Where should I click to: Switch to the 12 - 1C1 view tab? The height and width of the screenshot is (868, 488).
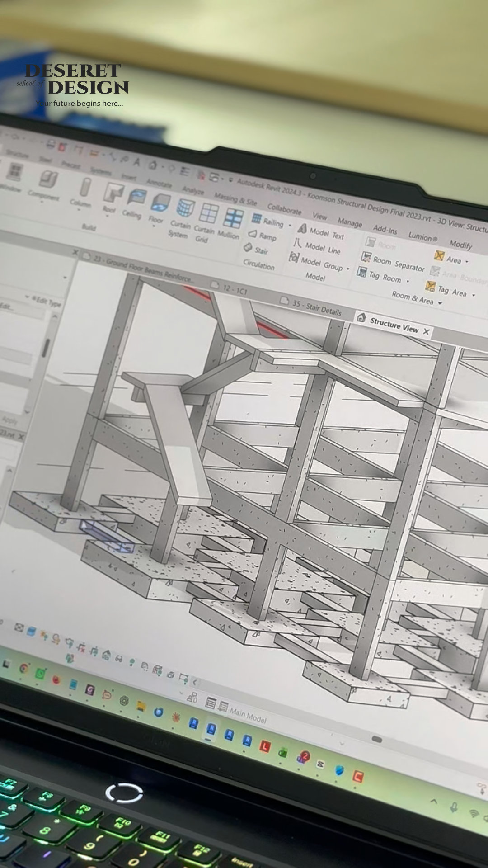230,288
